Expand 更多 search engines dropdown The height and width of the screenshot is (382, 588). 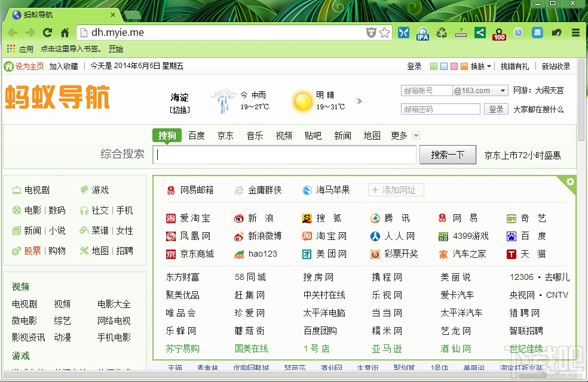416,135
